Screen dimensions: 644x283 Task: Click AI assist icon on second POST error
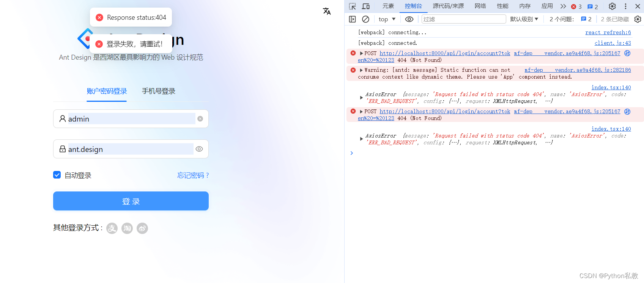[627, 111]
